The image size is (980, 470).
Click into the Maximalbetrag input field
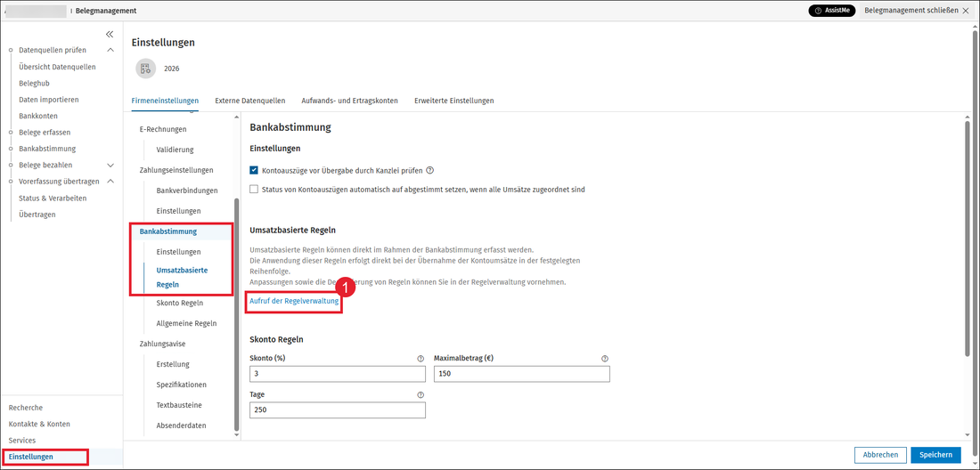[522, 374]
